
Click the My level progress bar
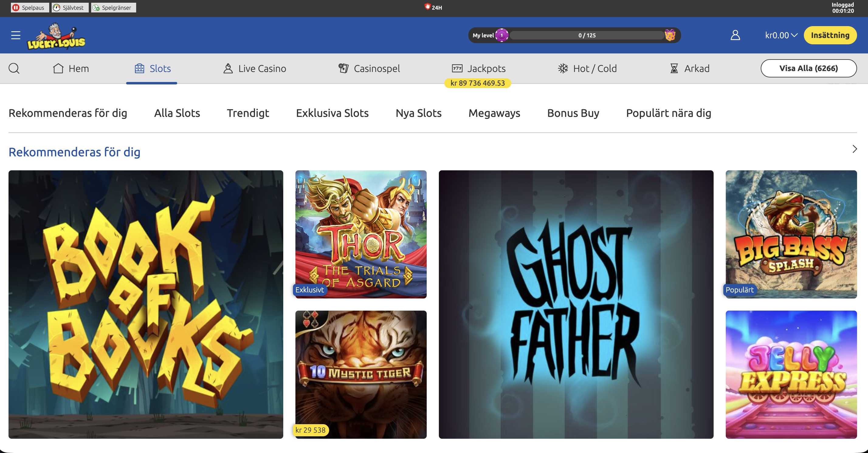(587, 35)
